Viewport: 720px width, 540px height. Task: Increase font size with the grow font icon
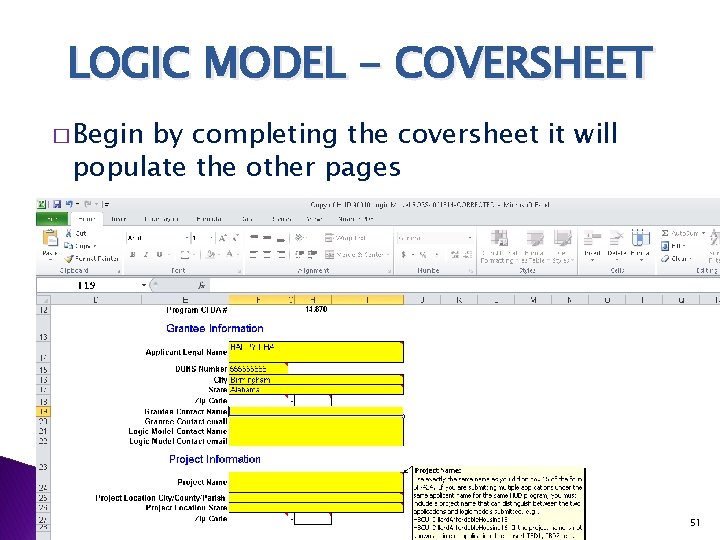click(x=223, y=238)
